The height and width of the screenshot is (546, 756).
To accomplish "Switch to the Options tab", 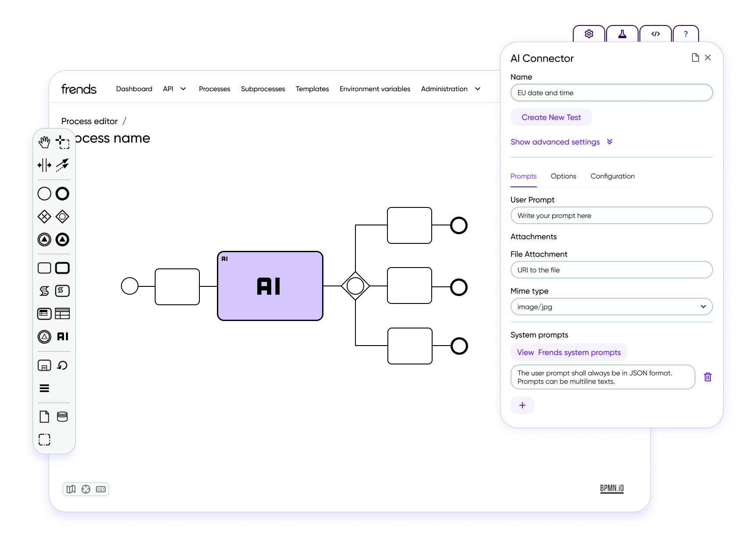I will [563, 176].
